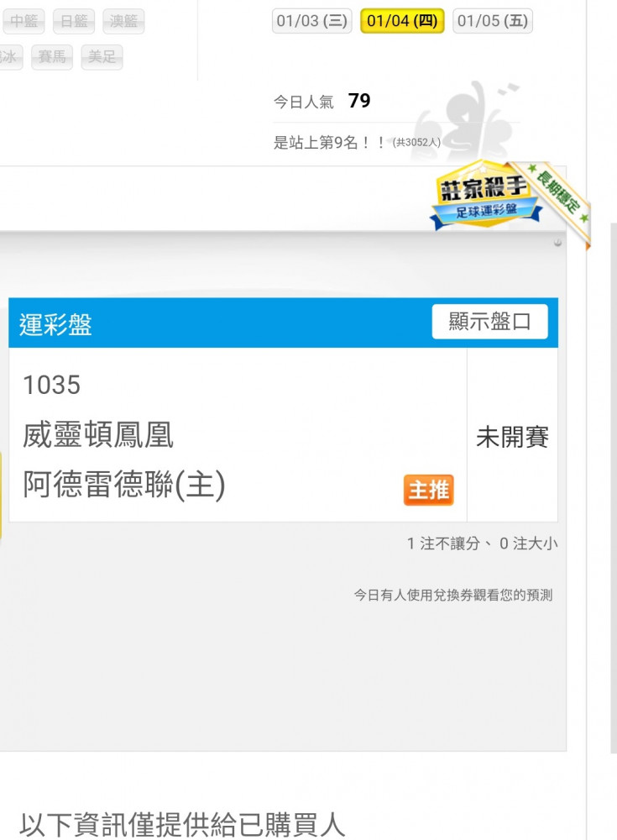Click the 未開賽 status cell

pos(513,436)
